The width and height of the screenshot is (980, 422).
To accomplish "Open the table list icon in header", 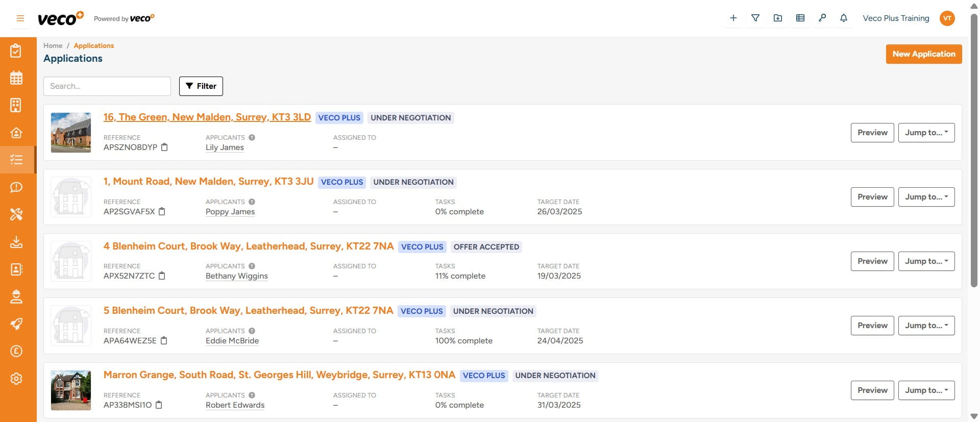I will pos(800,18).
